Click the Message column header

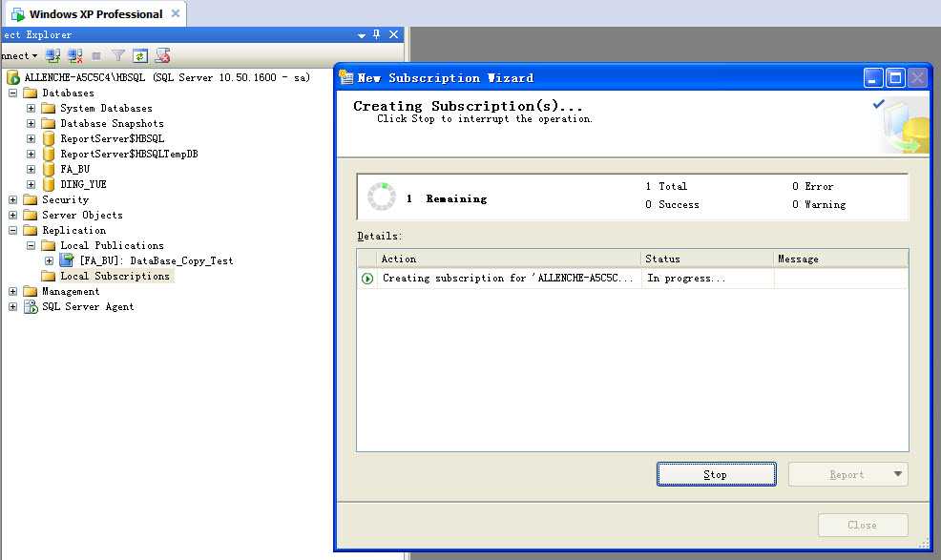[841, 259]
